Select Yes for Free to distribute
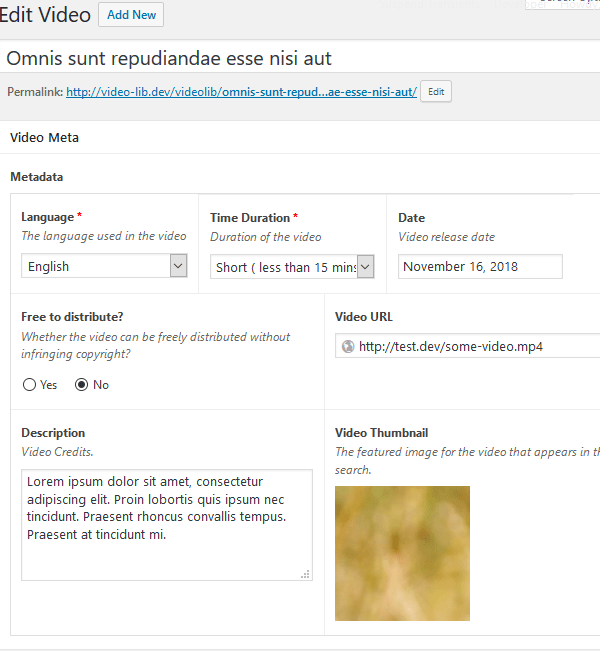 pyautogui.click(x=29, y=385)
